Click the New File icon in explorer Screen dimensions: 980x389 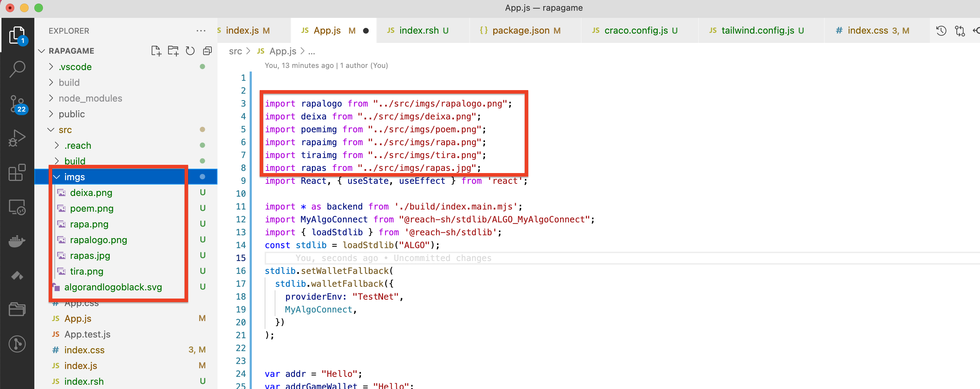(156, 50)
